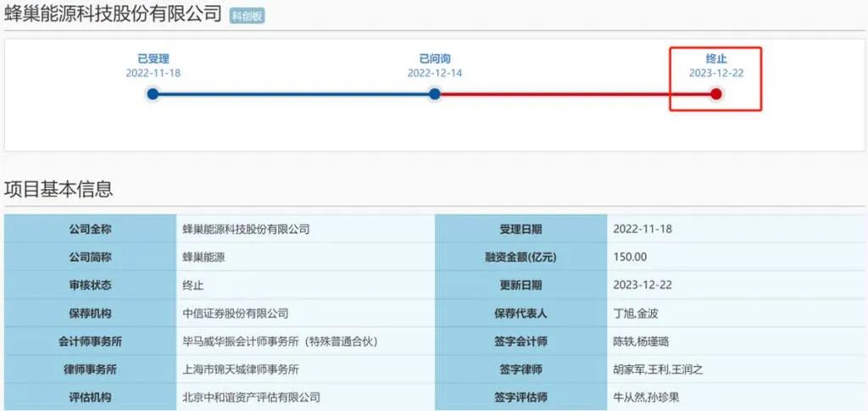Click the value 陈轶,杨瑾璐
The height and width of the screenshot is (411, 868).
click(x=641, y=342)
